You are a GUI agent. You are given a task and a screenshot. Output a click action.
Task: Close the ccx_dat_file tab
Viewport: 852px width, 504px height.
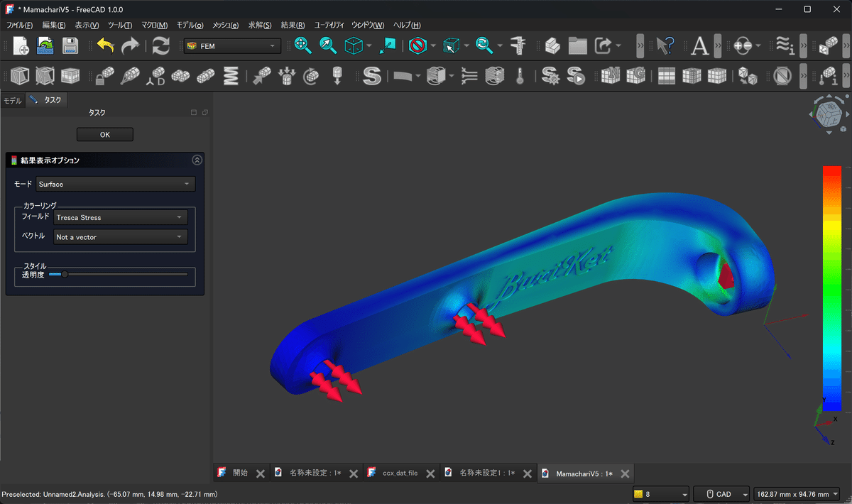point(430,473)
